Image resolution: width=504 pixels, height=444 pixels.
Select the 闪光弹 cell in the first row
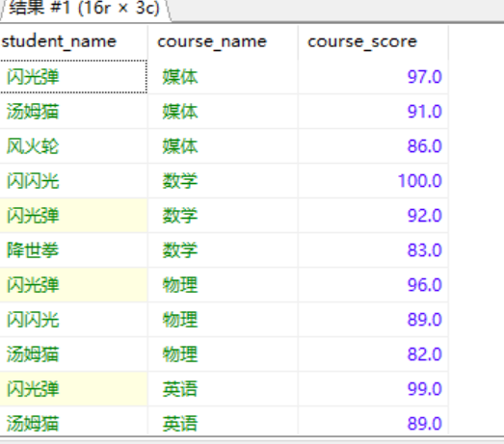coord(73,77)
